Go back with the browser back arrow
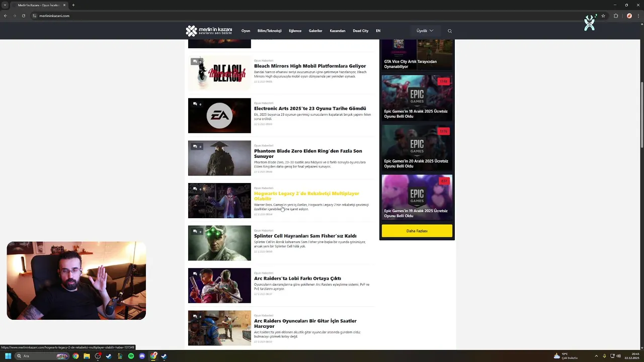 pos(6,16)
